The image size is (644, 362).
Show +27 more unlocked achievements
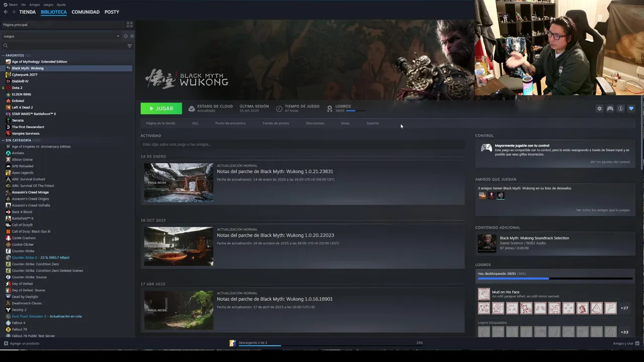click(x=624, y=308)
